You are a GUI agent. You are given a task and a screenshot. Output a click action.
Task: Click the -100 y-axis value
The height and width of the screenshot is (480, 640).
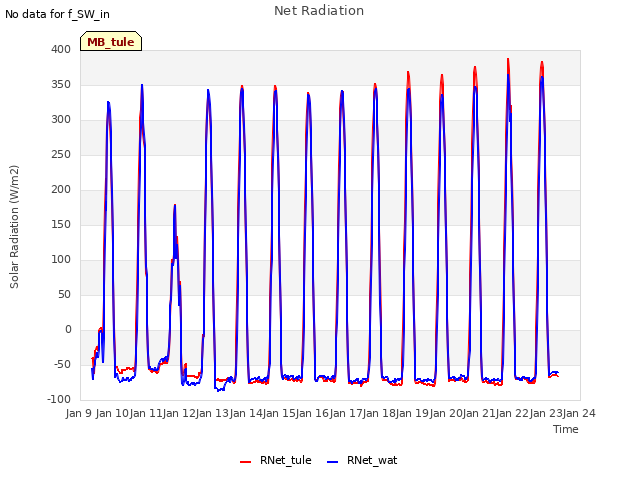coord(59,400)
